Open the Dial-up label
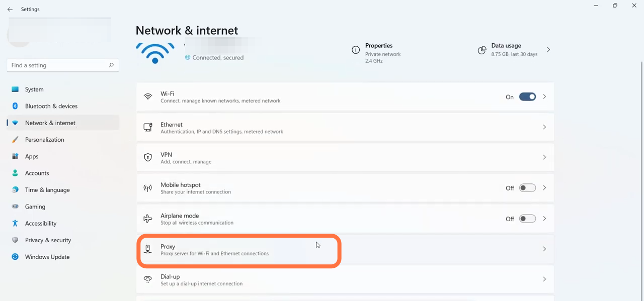Image resolution: width=644 pixels, height=301 pixels. 170,276
